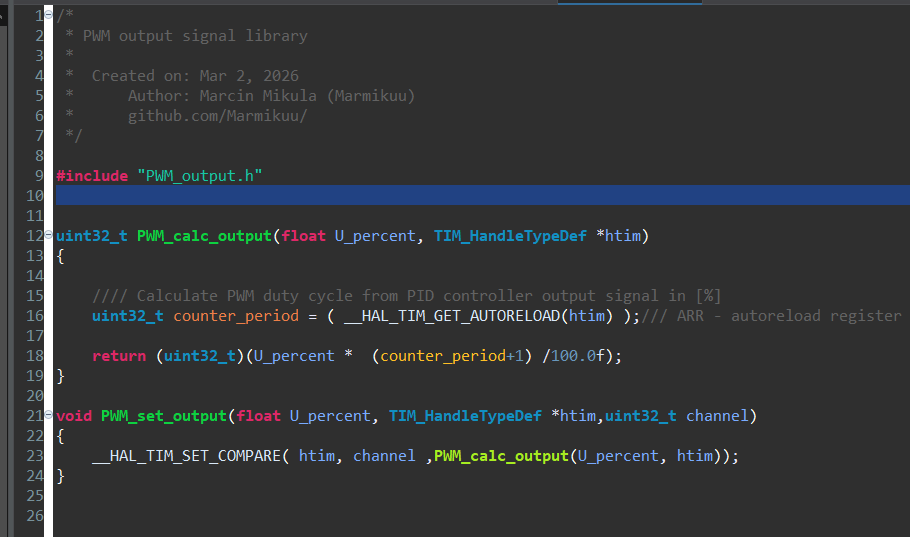This screenshot has height=537, width=910.
Task: Click the 100.0f literal on line 18
Action: [x=577, y=356]
